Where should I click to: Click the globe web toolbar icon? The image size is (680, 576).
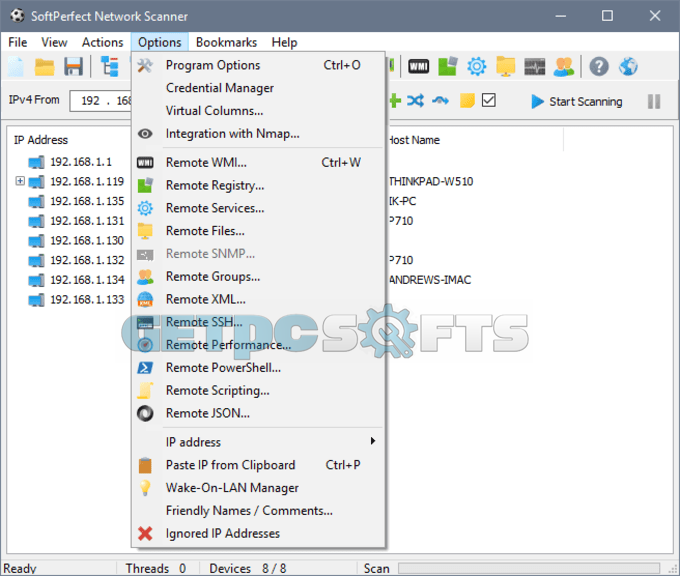tap(628, 67)
